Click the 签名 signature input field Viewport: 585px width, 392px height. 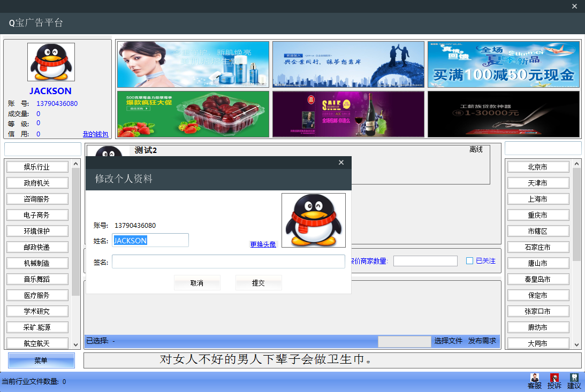pos(228,262)
